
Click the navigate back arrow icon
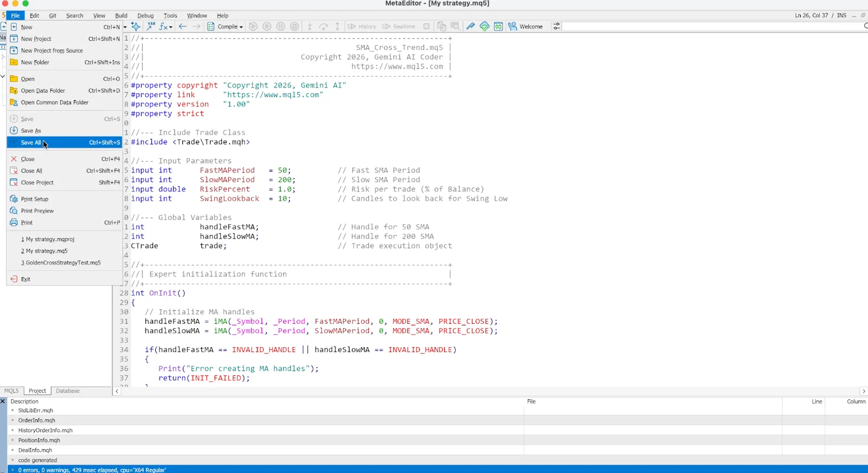[x=183, y=27]
